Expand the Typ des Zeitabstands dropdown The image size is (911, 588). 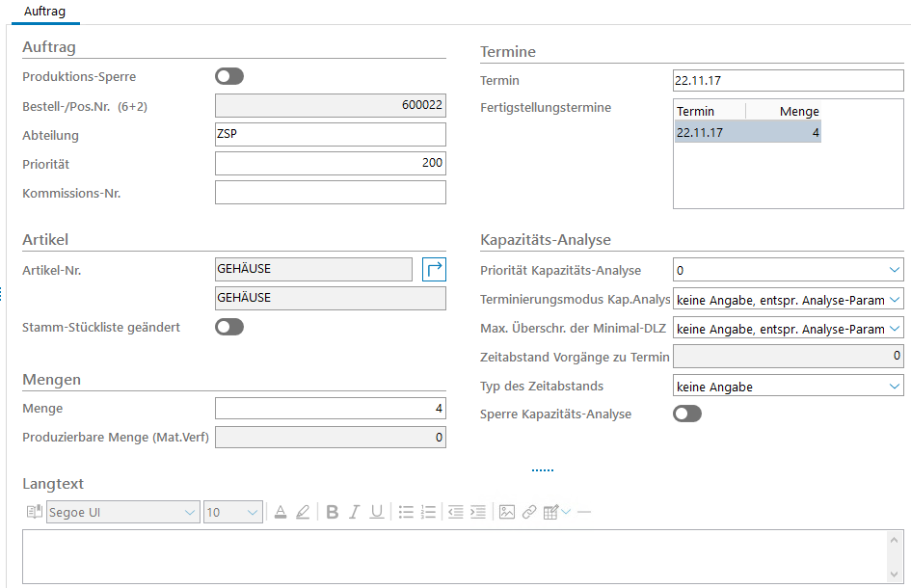coord(893,387)
